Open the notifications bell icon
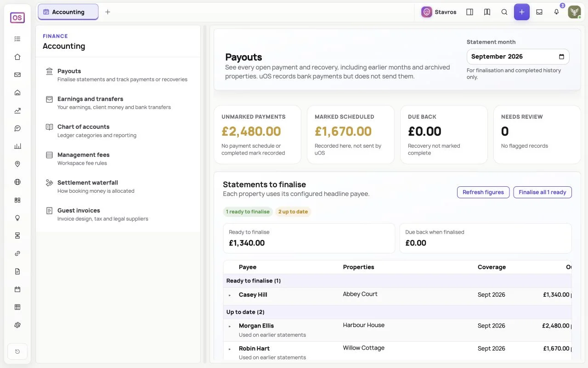 556,12
